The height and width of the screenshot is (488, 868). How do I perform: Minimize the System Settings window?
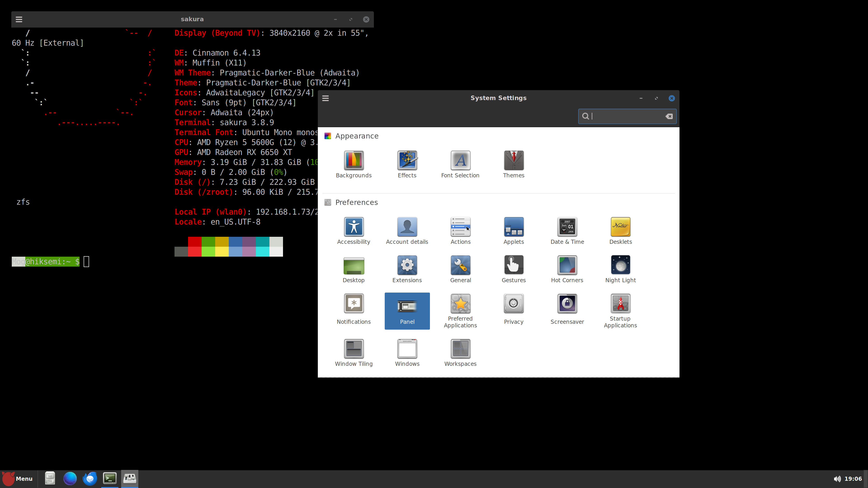pyautogui.click(x=641, y=98)
